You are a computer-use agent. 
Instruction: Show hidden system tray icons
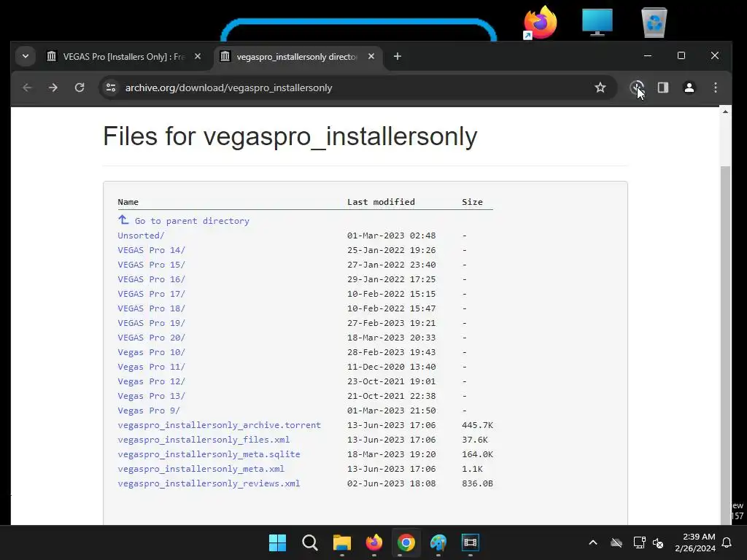pyautogui.click(x=593, y=542)
